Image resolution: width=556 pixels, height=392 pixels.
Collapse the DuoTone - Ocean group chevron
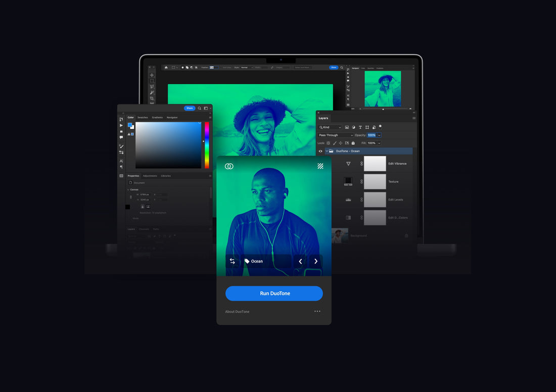click(327, 151)
